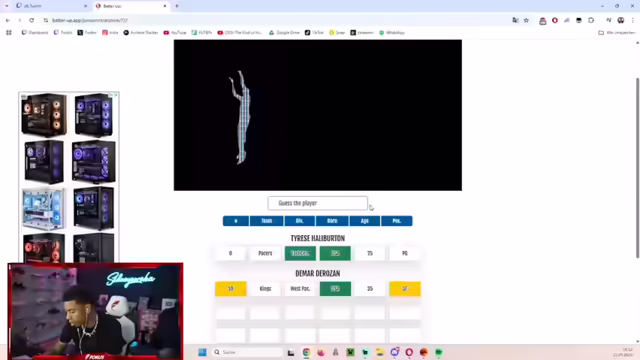Click Haliburton's green division cell
The image size is (640, 360).
click(x=300, y=253)
